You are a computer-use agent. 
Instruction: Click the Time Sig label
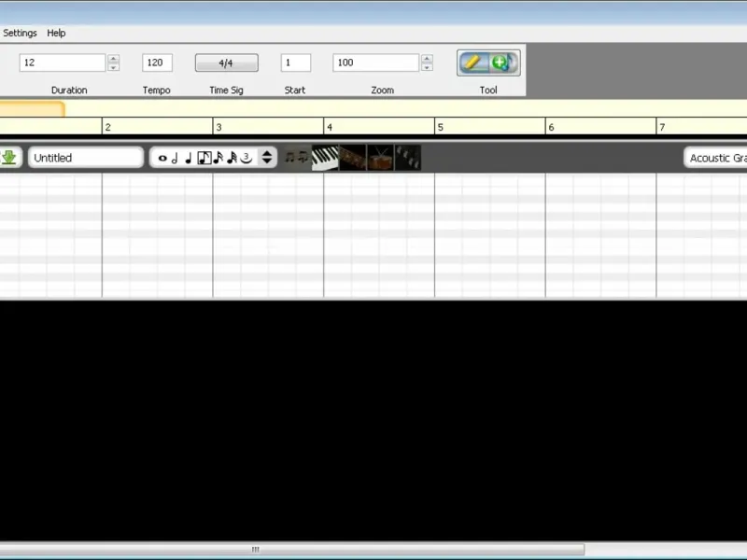[226, 90]
